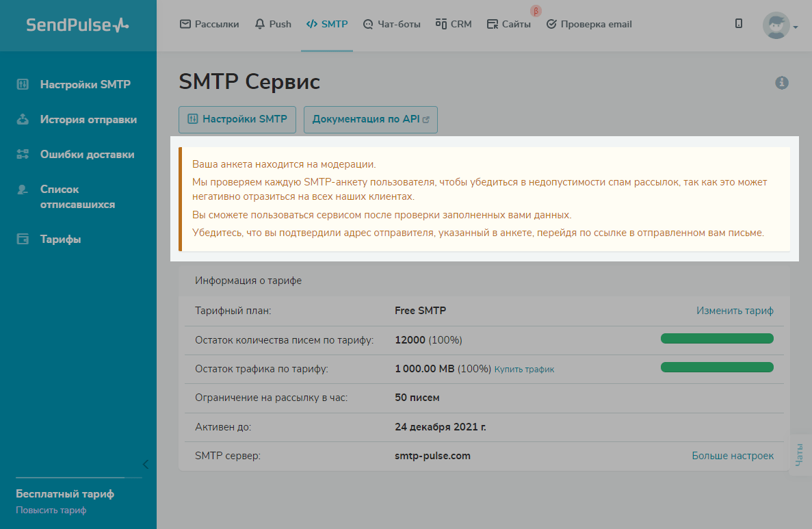812x529 pixels.
Task: Collapse the sidebar with the chevron arrow
Action: point(145,464)
